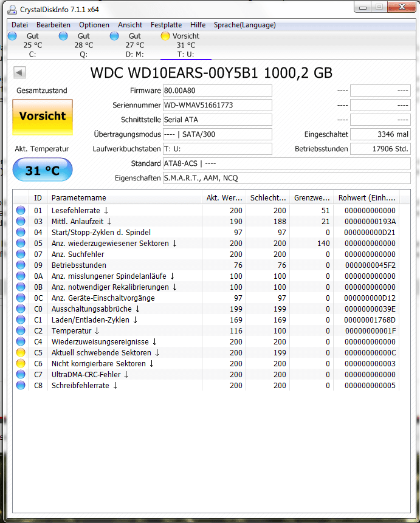
Task: Click the Übertragungsmodus field SATA/300
Action: 218,134
